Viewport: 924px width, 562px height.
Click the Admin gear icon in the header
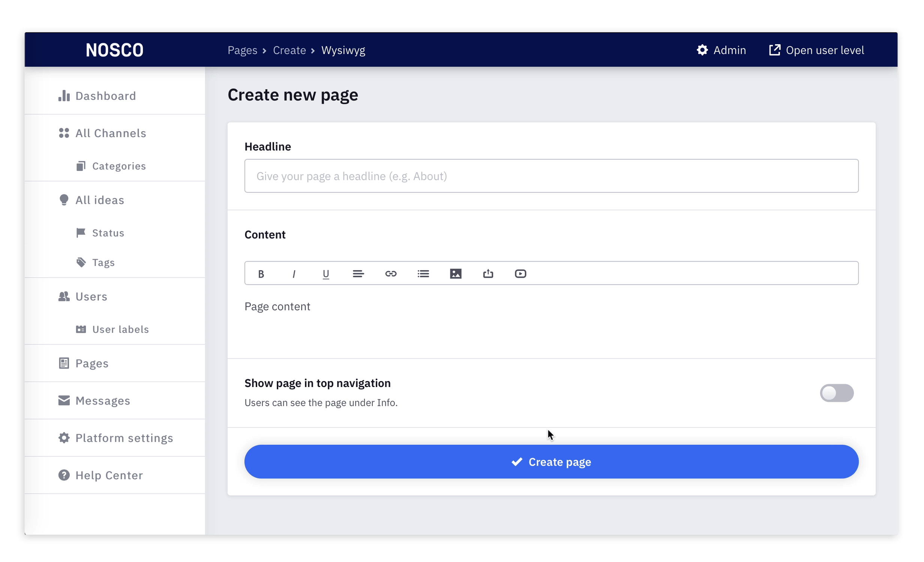(702, 50)
